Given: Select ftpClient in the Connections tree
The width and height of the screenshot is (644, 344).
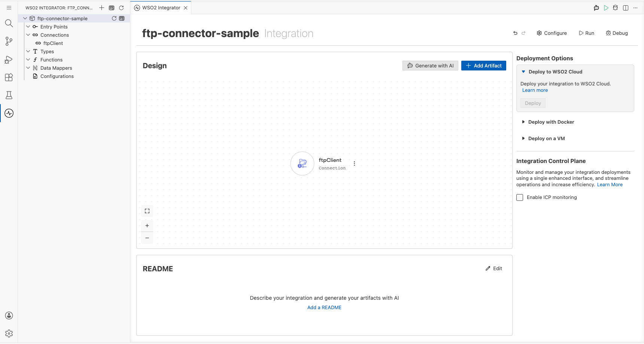Looking at the screenshot, I should coord(53,43).
